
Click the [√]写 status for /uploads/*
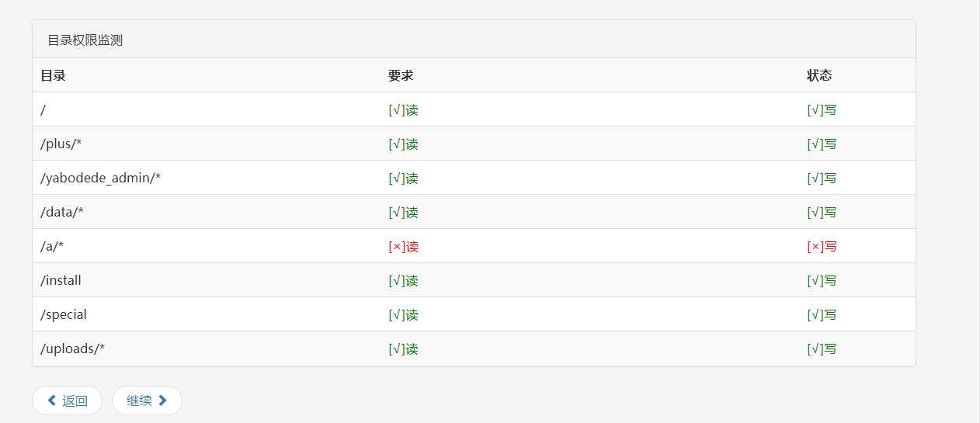[822, 349]
